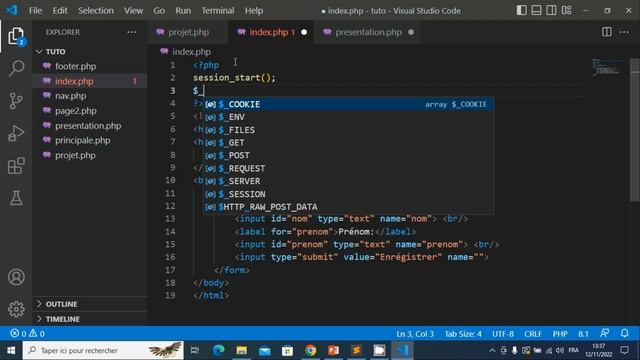Toggle Primary Side Bar layout icon
The image size is (640, 360).
coord(521,10)
